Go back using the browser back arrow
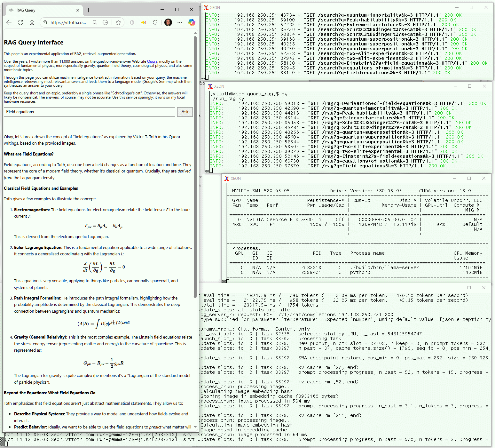This screenshot has height=448, width=495. (x=9, y=22)
